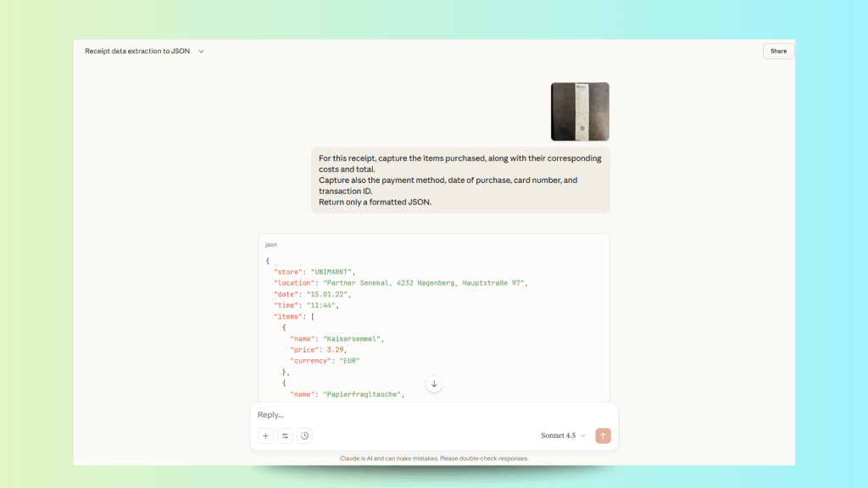
Task: Open the search and tools sliders icon
Action: (286, 435)
